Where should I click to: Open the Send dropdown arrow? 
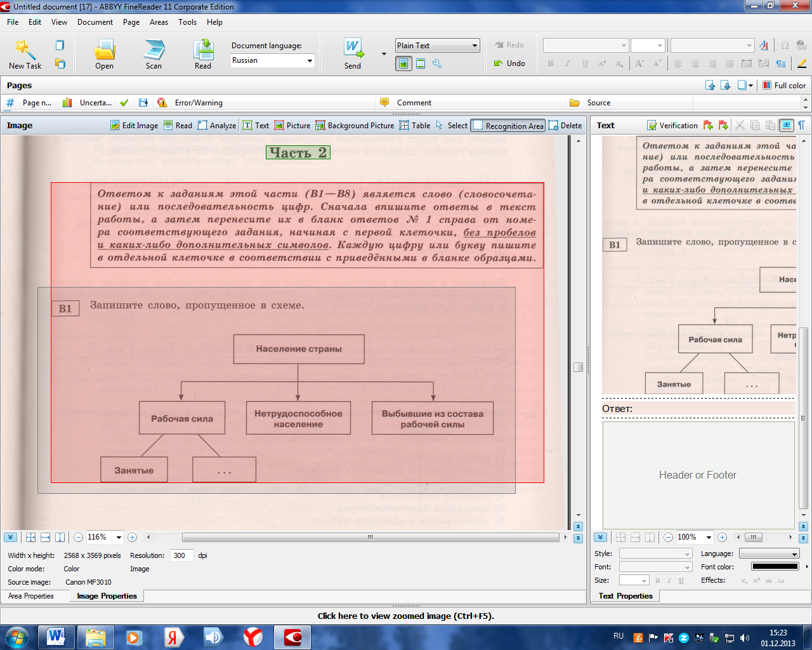(x=384, y=54)
